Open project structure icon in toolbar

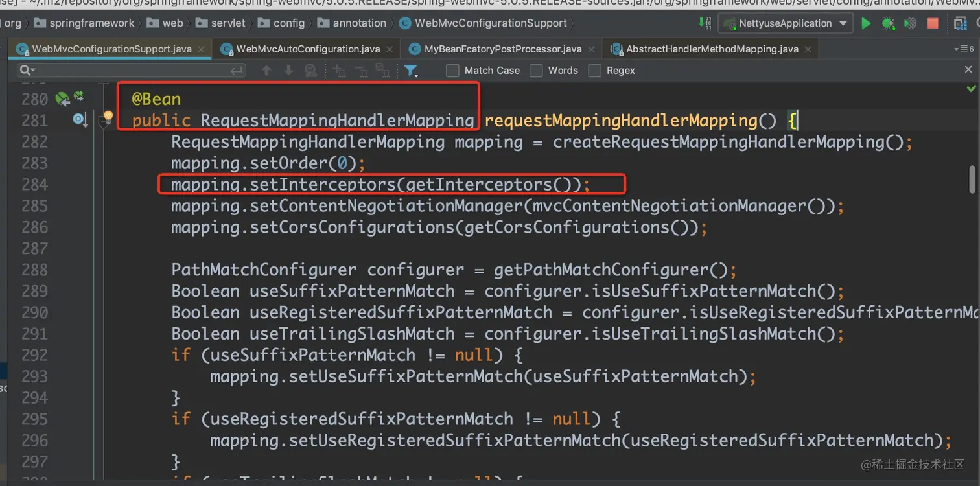click(x=961, y=23)
